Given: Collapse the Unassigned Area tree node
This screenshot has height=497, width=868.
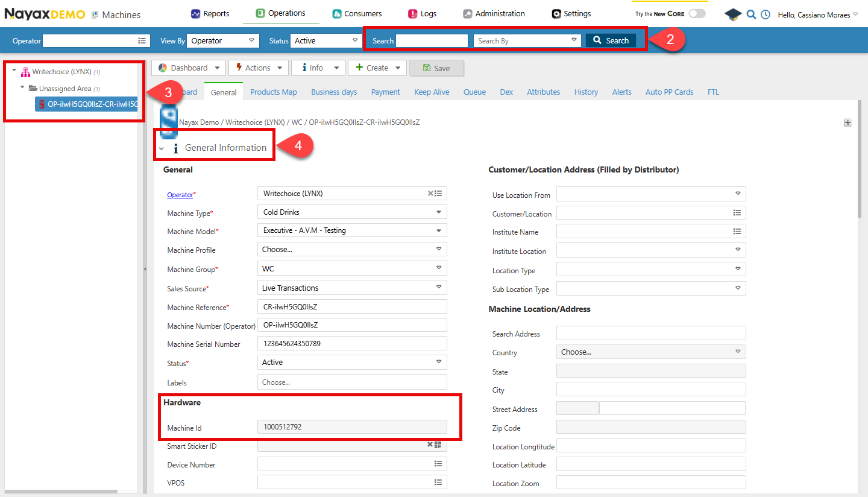Looking at the screenshot, I should (22, 88).
